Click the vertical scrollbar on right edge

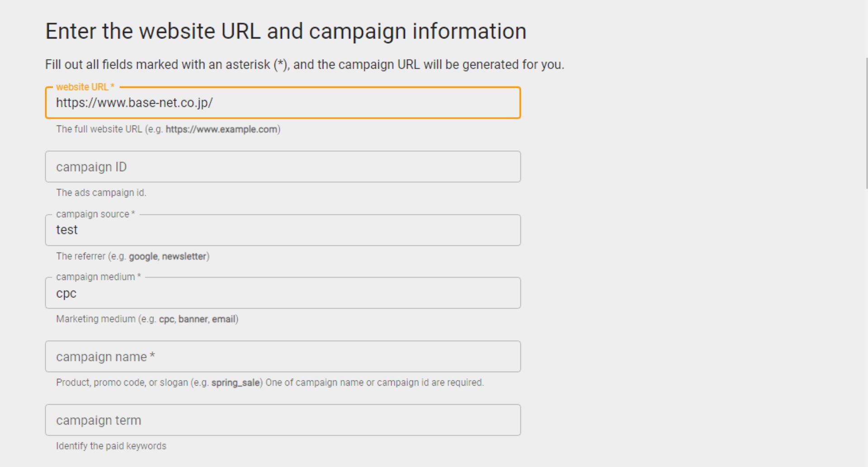[x=866, y=122]
